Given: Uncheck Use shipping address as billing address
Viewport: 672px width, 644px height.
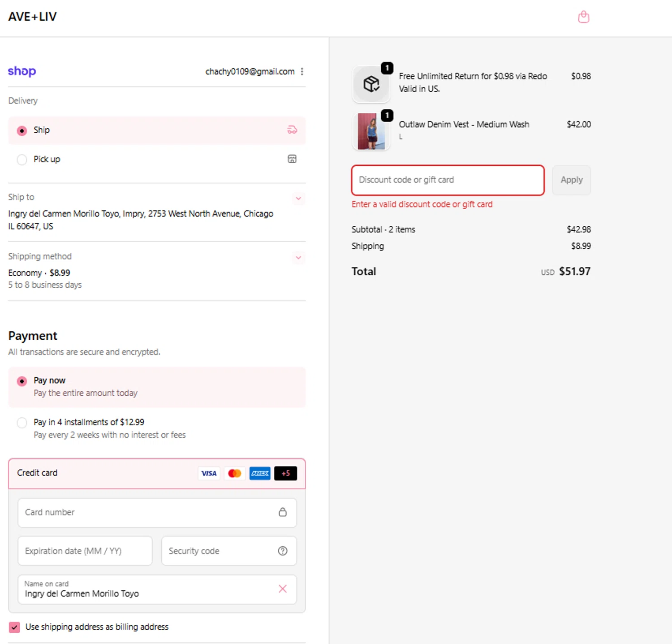Looking at the screenshot, I should (x=14, y=627).
